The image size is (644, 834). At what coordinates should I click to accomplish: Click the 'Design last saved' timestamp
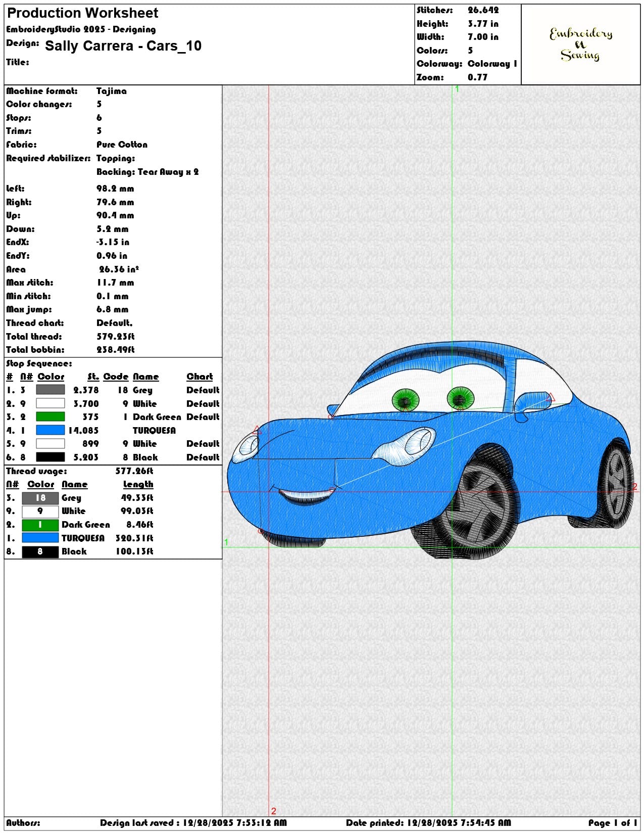193,823
